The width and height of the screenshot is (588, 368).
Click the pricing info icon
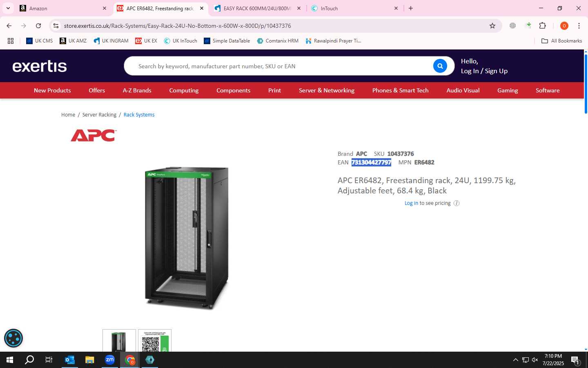457,203
